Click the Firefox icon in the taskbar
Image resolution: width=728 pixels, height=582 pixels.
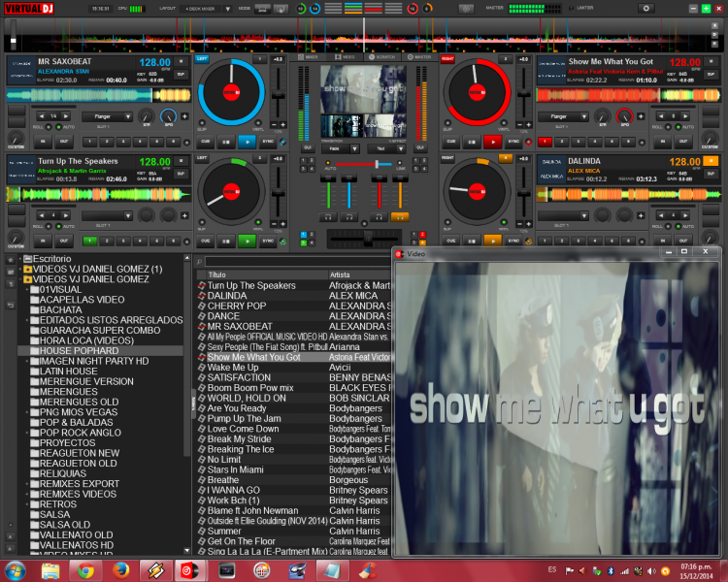point(120,570)
